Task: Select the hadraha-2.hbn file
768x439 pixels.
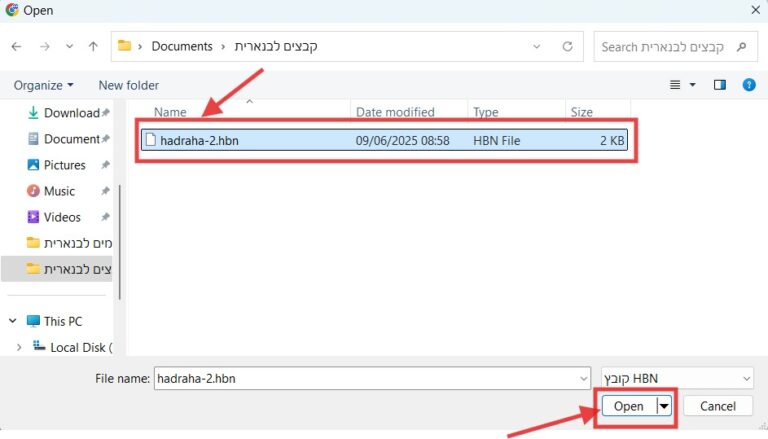Action: click(x=199, y=141)
